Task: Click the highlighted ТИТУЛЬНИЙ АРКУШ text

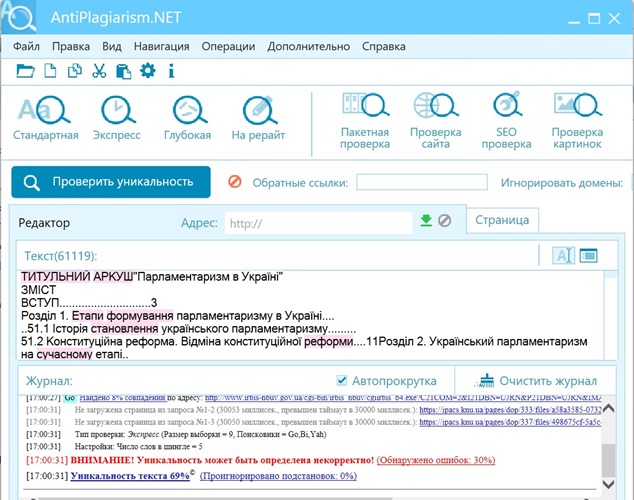Action: tap(77, 277)
